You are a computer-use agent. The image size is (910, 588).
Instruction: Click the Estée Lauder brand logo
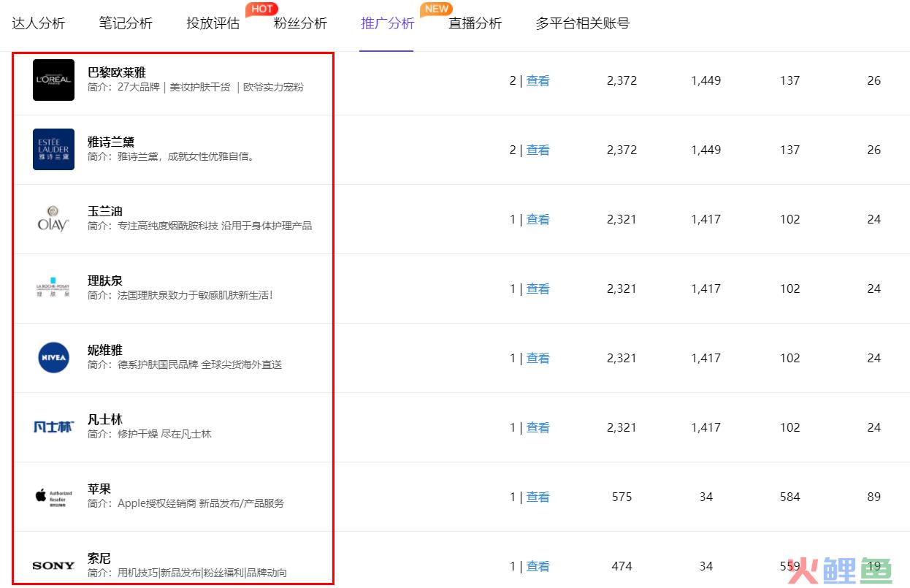tap(53, 149)
